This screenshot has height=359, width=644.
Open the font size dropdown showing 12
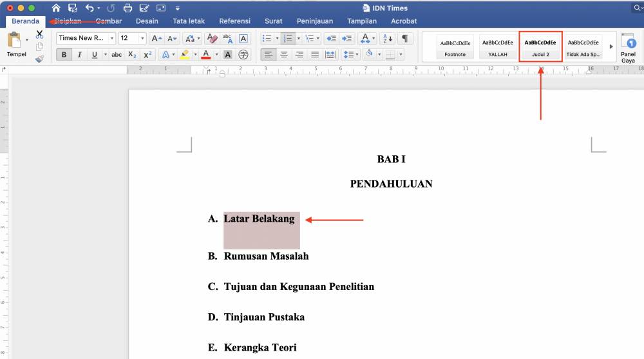pyautogui.click(x=142, y=38)
